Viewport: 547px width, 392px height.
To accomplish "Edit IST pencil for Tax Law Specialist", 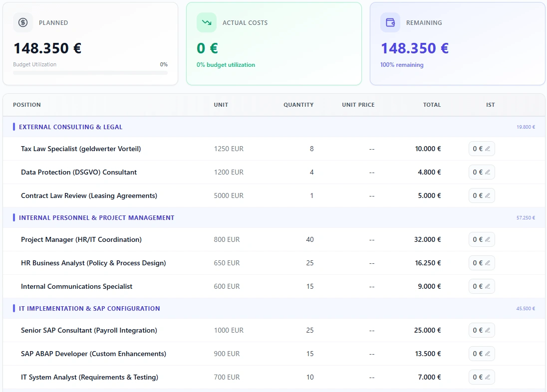I will pos(488,149).
